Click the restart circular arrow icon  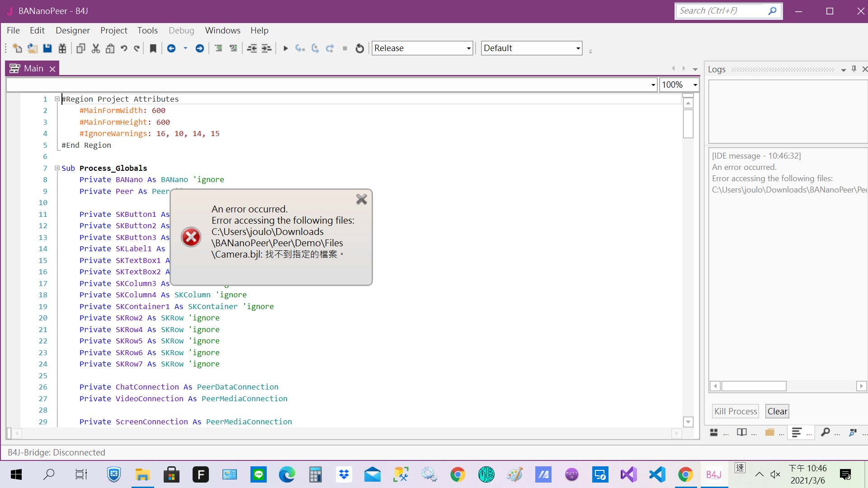pyautogui.click(x=359, y=48)
